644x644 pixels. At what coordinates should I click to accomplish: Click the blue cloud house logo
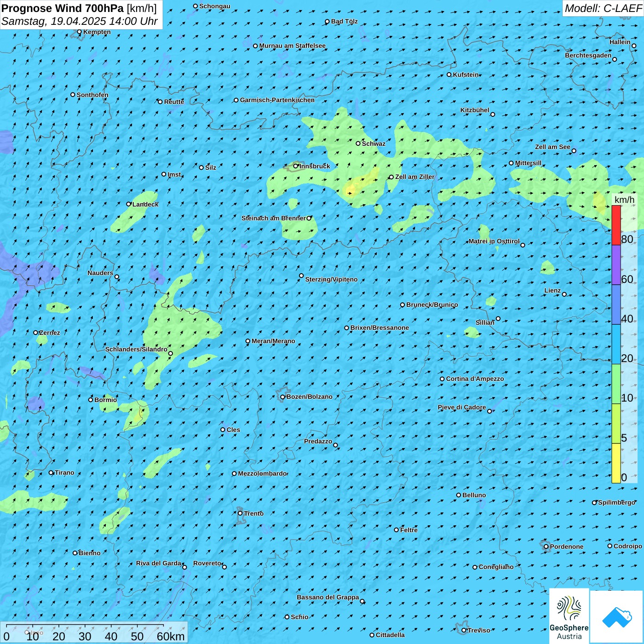pyautogui.click(x=617, y=617)
